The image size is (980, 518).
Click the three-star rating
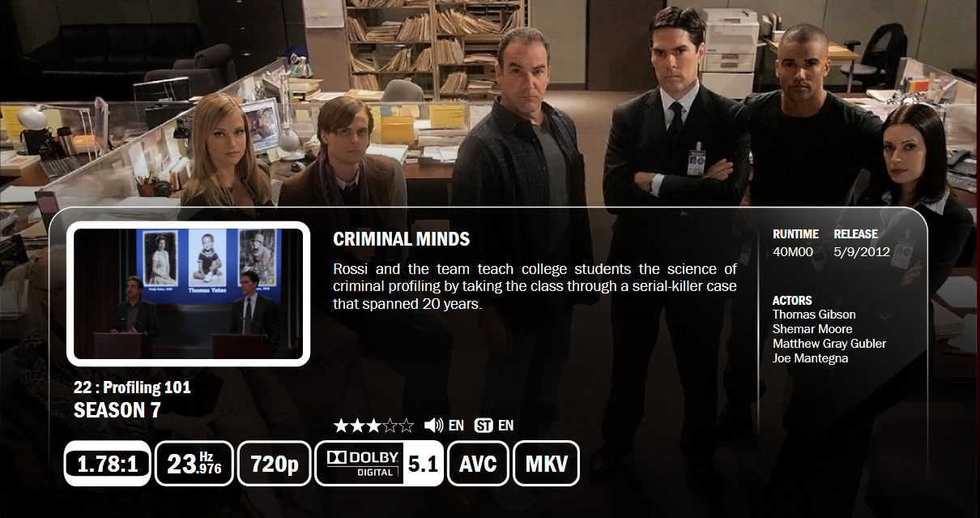tap(373, 426)
